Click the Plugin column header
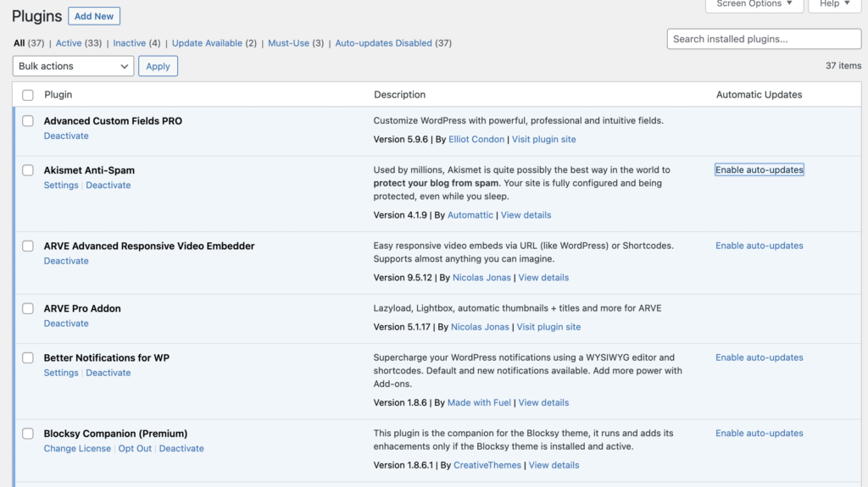868x487 pixels. [x=58, y=95]
